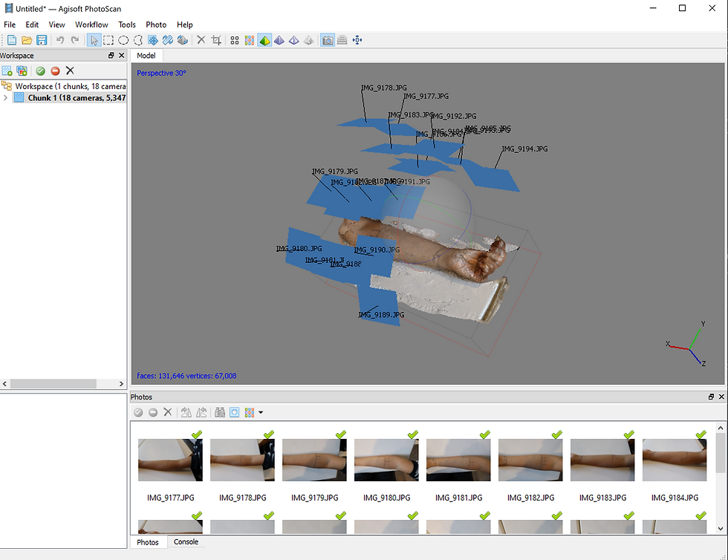Switch to Textured model view
The image size is (728, 560).
pos(309,40)
